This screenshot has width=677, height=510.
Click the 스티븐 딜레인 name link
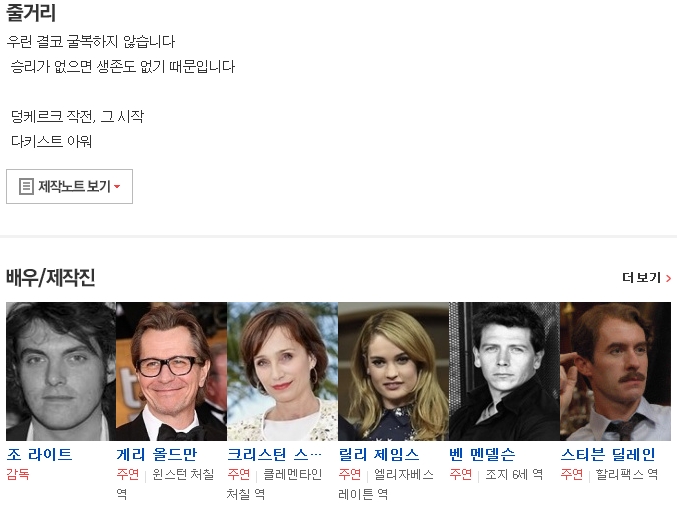tap(608, 454)
